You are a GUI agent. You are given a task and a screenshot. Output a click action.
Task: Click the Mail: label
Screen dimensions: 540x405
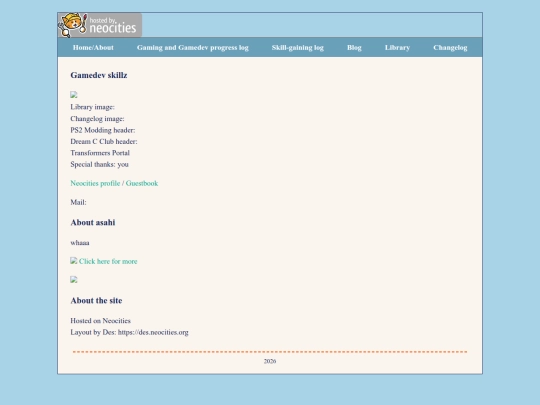78,202
